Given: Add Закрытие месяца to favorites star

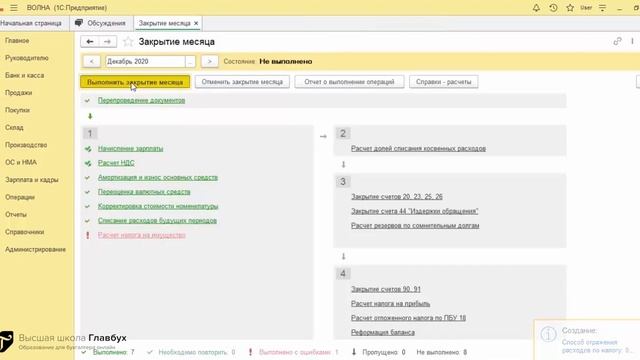Looking at the screenshot, I should (x=128, y=42).
